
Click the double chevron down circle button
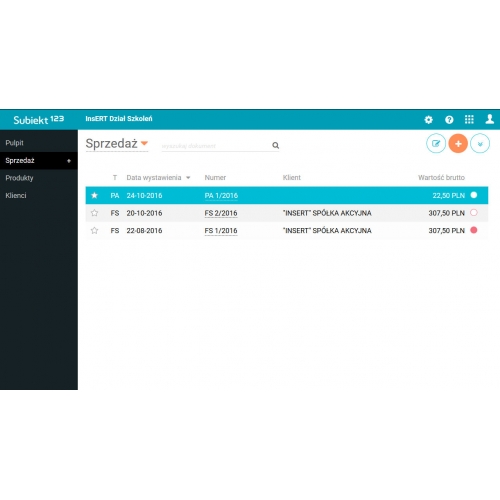click(480, 143)
